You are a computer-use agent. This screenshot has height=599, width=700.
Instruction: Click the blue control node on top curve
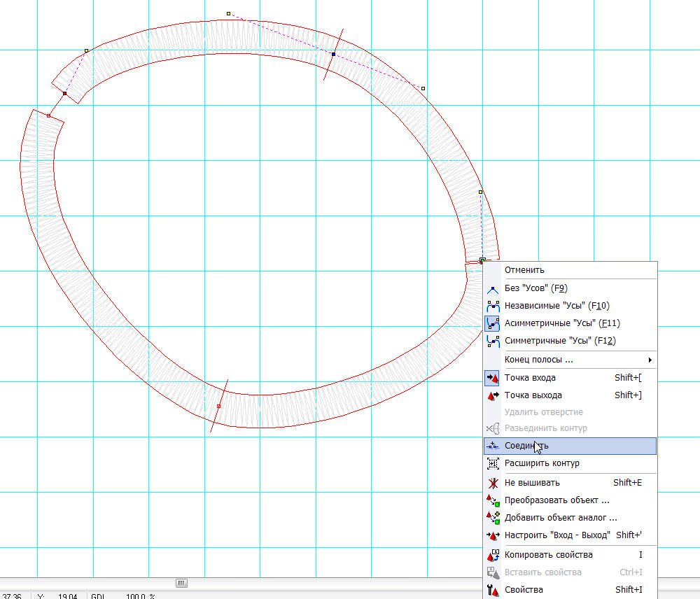click(333, 54)
